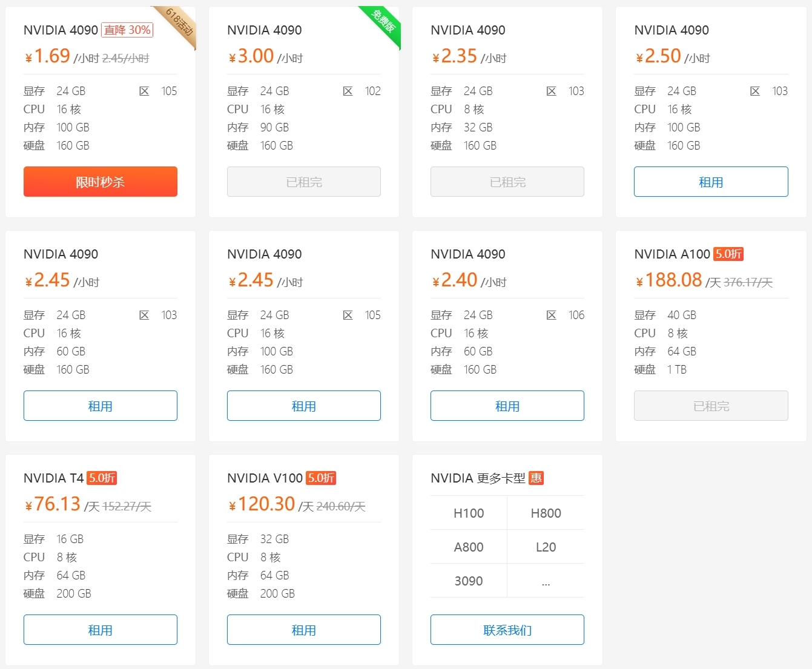Choose the A800 card type cell
The height and width of the screenshot is (669, 812).
[x=469, y=547]
